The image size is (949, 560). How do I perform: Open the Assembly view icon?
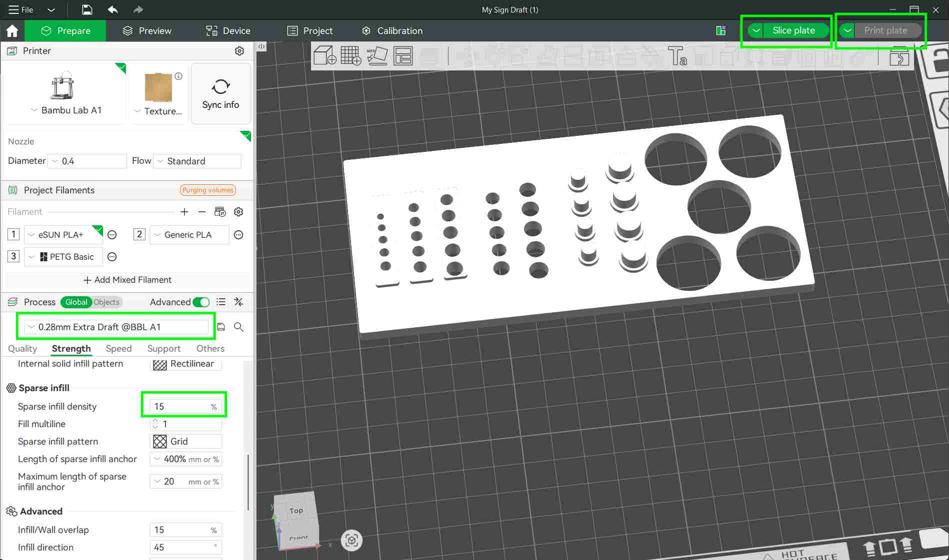[x=899, y=56]
